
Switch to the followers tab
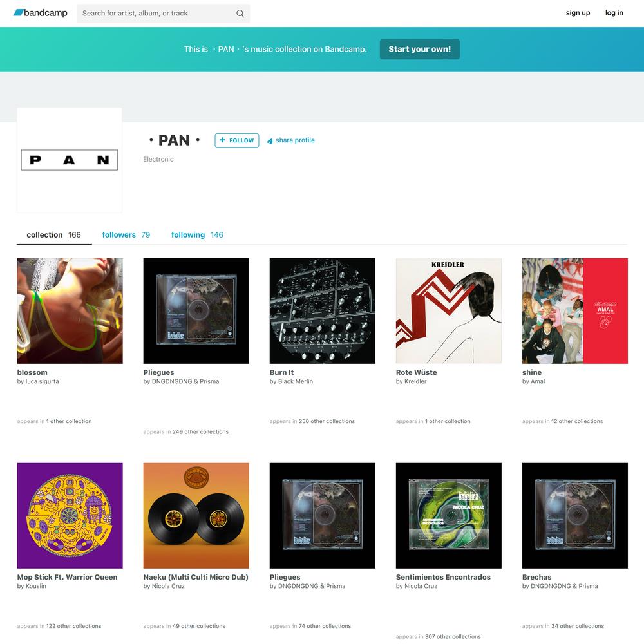tap(126, 235)
